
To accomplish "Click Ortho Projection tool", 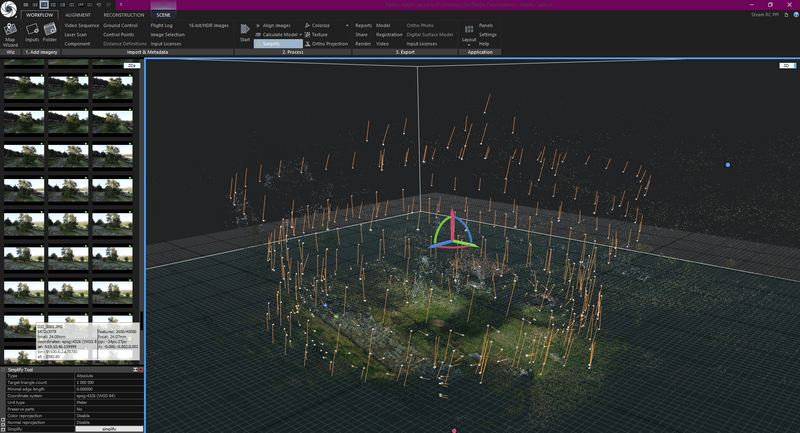I will [x=327, y=44].
